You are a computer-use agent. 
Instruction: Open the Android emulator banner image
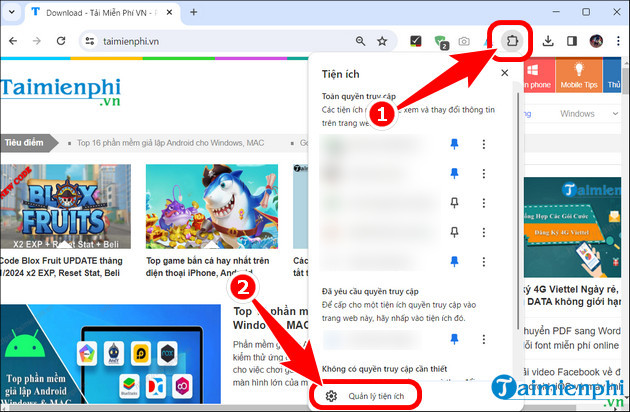coord(110,354)
